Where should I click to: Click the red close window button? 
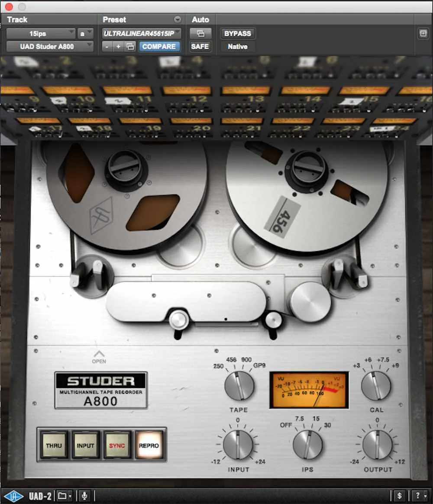pos(9,6)
